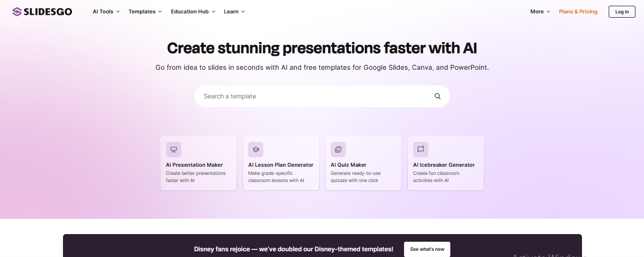The width and height of the screenshot is (644, 257).
Task: Expand the Templates menu chevron
Action: click(160, 11)
